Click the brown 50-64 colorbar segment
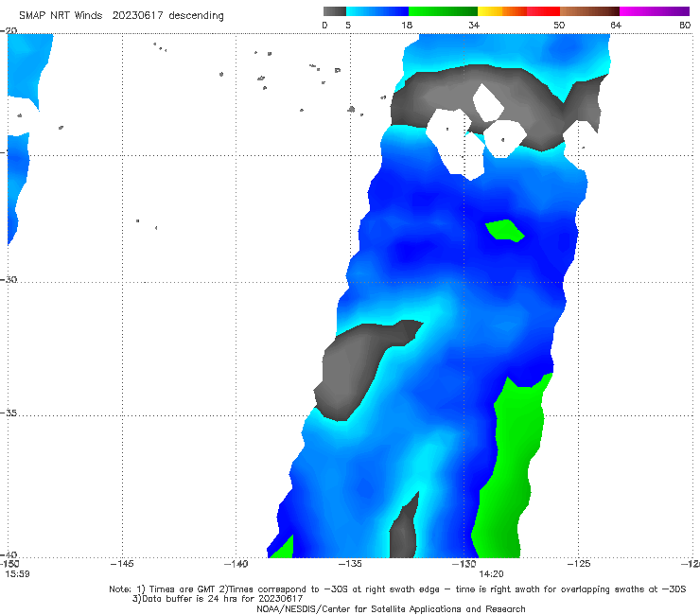This screenshot has width=700, height=615. point(589,11)
